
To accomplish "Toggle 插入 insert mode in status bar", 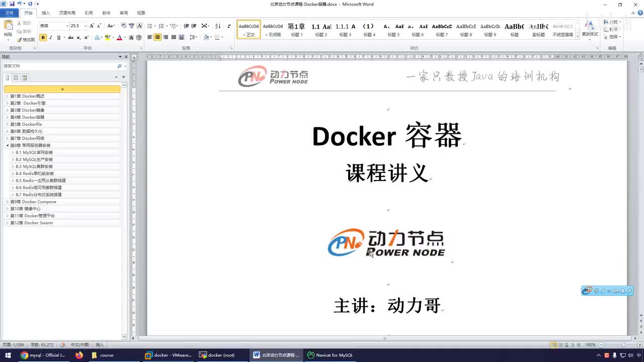I will point(100,345).
